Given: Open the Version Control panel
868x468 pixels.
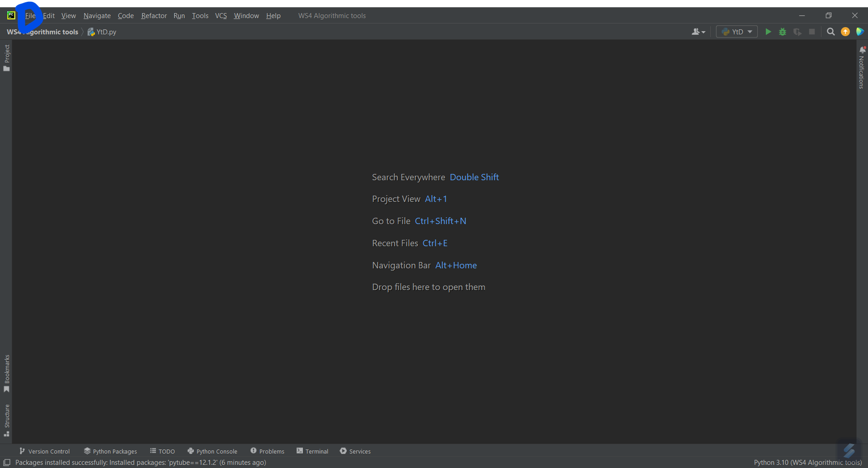Looking at the screenshot, I should [44, 451].
